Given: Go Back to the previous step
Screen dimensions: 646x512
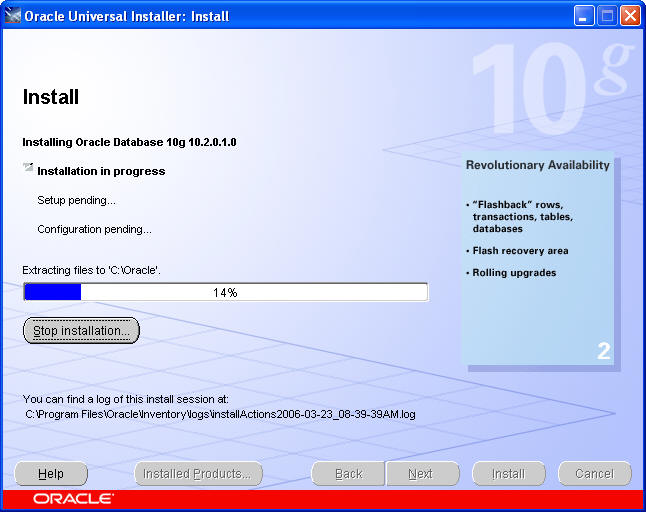Looking at the screenshot, I should (x=348, y=474).
